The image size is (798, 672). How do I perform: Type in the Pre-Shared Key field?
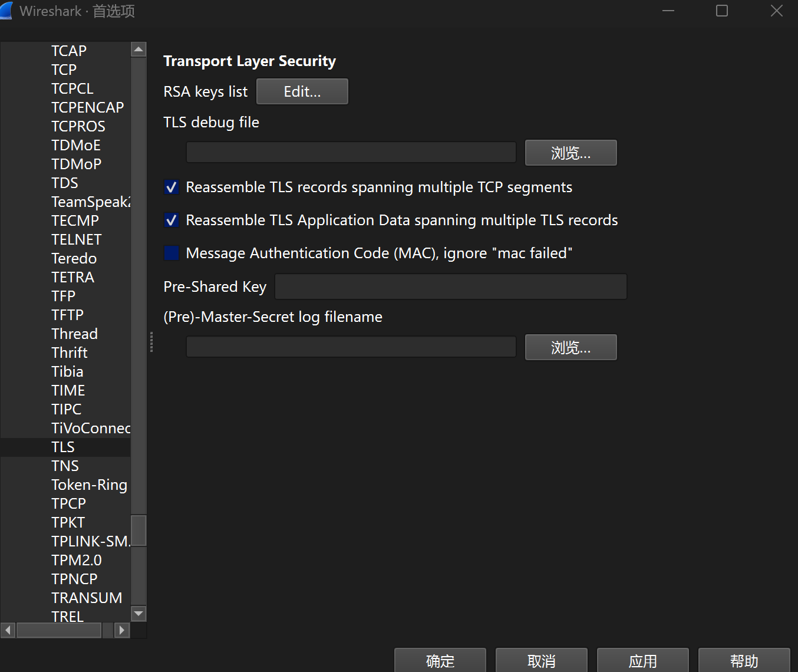pyautogui.click(x=450, y=286)
